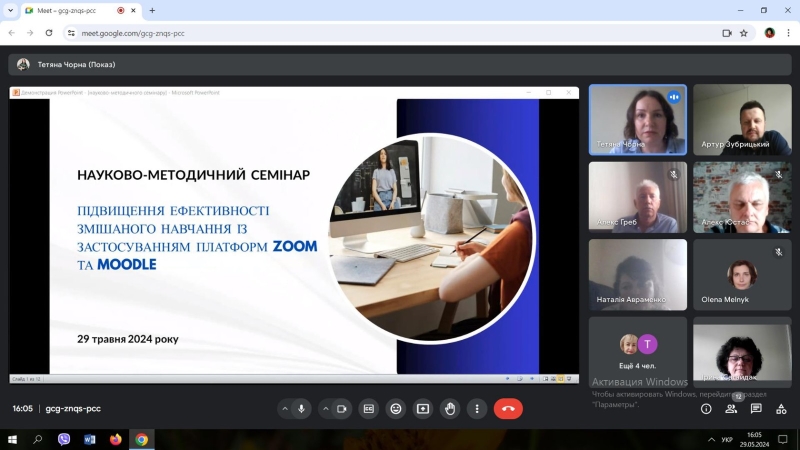The image size is (800, 450).
Task: Open activities icon in bottom right
Action: click(x=781, y=409)
